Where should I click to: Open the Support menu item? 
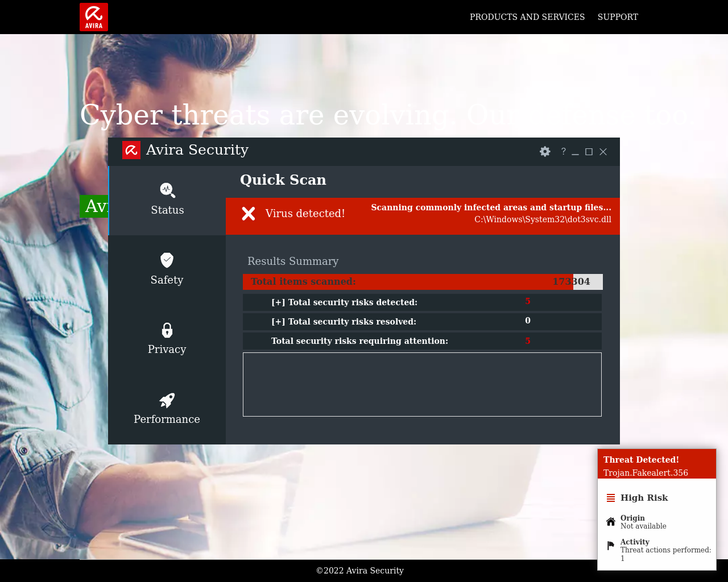(x=618, y=17)
